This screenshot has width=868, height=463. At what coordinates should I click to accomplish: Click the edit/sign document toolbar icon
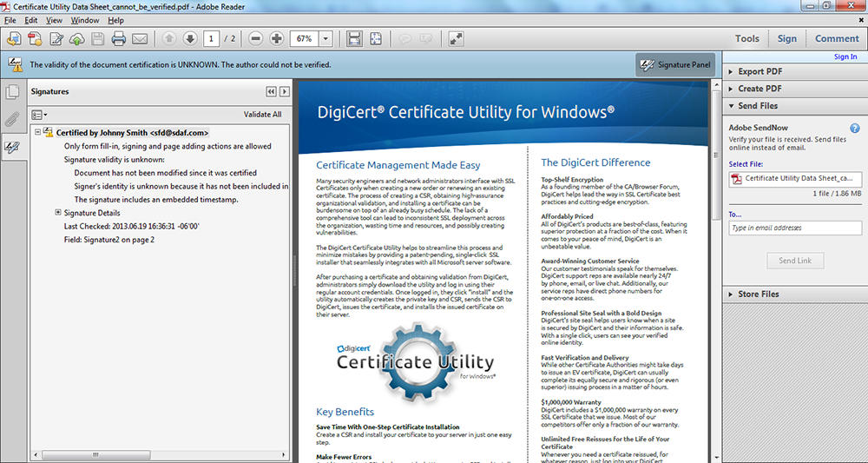[x=56, y=39]
